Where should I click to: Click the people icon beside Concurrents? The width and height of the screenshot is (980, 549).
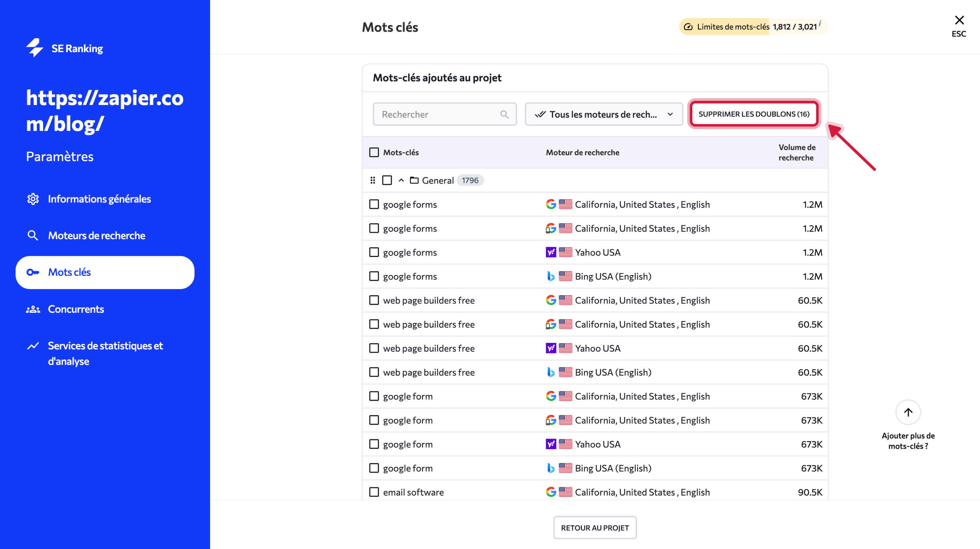coord(33,309)
